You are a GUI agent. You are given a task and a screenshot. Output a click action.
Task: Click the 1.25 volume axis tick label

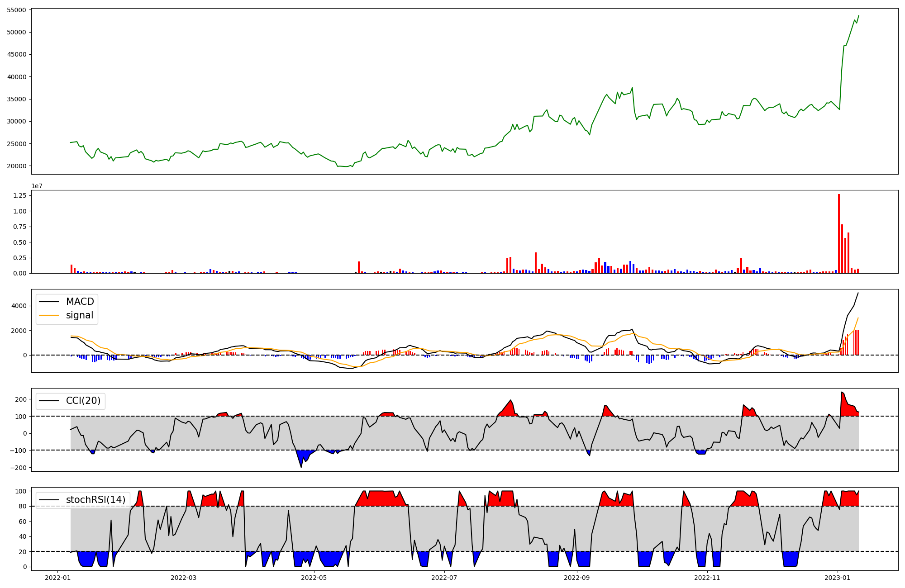19,195
